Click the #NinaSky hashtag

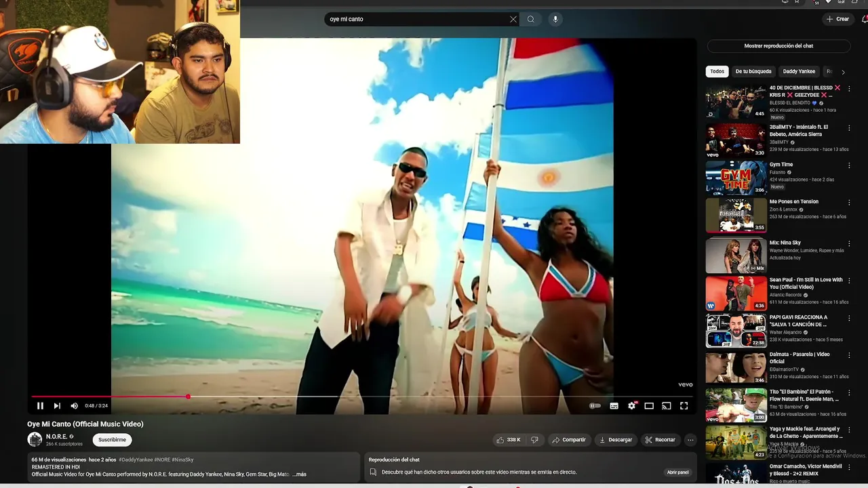(182, 460)
